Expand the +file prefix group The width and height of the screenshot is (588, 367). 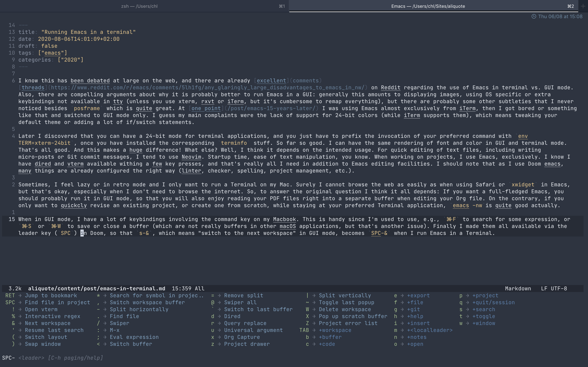pyautogui.click(x=415, y=303)
